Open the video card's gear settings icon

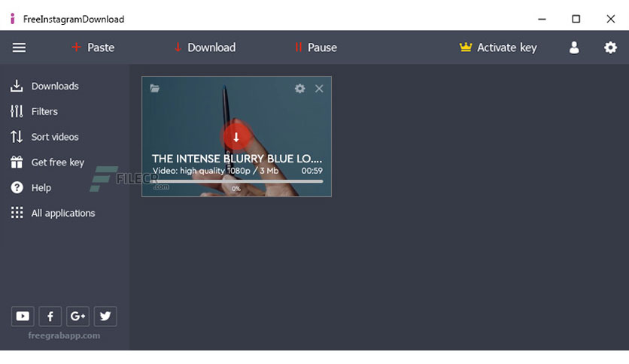tap(299, 88)
